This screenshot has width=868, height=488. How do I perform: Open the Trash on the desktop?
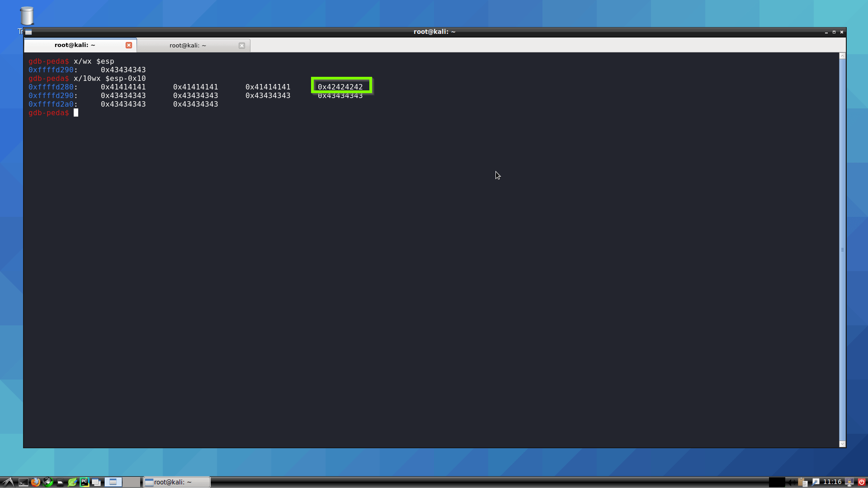tap(27, 15)
